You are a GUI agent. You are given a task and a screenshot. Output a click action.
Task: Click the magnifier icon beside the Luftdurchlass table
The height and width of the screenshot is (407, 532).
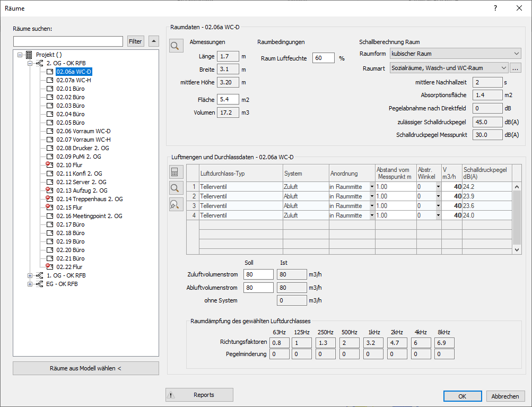[176, 188]
